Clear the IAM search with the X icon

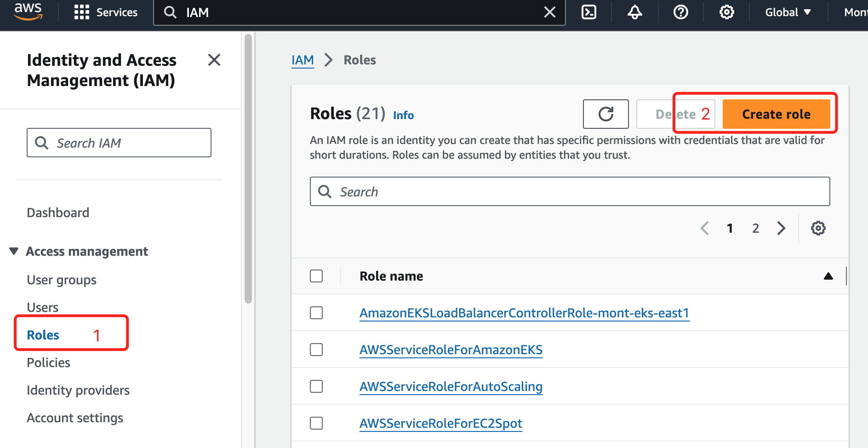tap(550, 12)
